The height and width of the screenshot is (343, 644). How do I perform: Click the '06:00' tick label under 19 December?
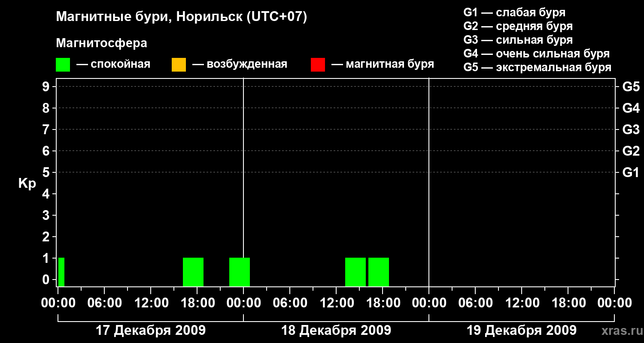475,303
